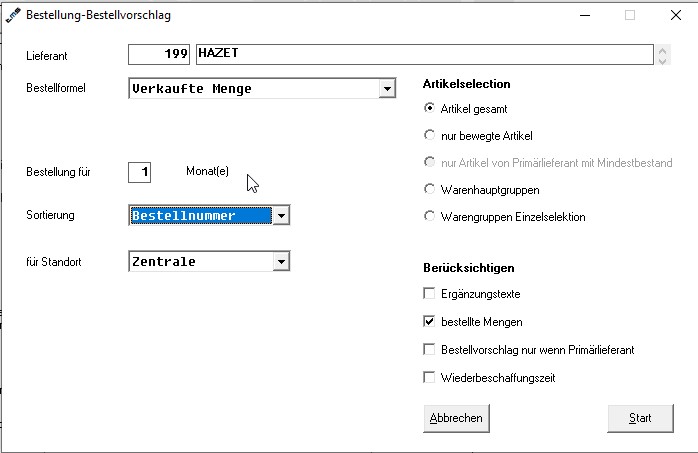Click the Artikelselection heading
This screenshot has width=698, height=453.
pyautogui.click(x=467, y=84)
